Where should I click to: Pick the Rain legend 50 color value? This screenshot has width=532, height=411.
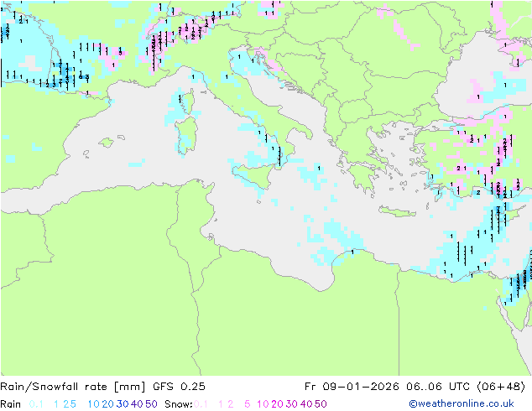tap(151, 404)
